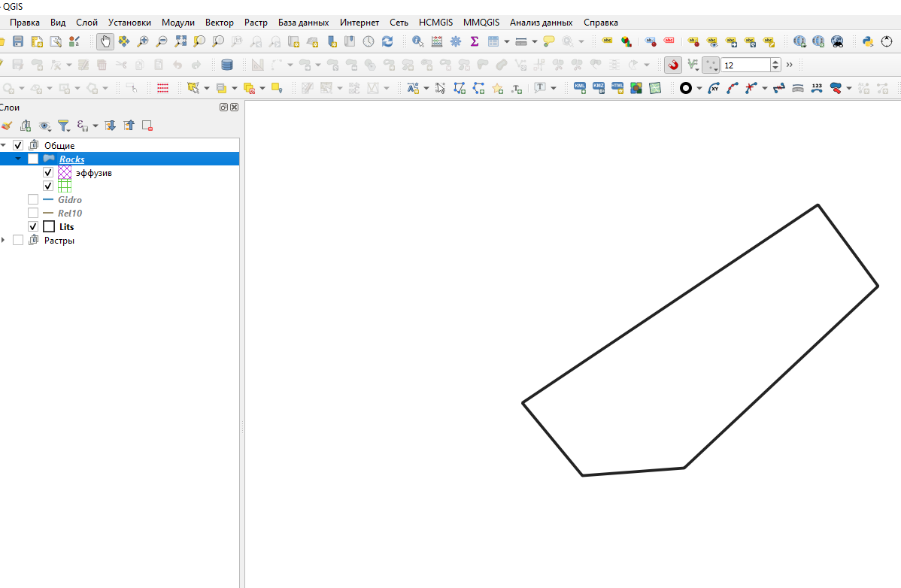Enable the Растры group checkbox

coord(18,240)
